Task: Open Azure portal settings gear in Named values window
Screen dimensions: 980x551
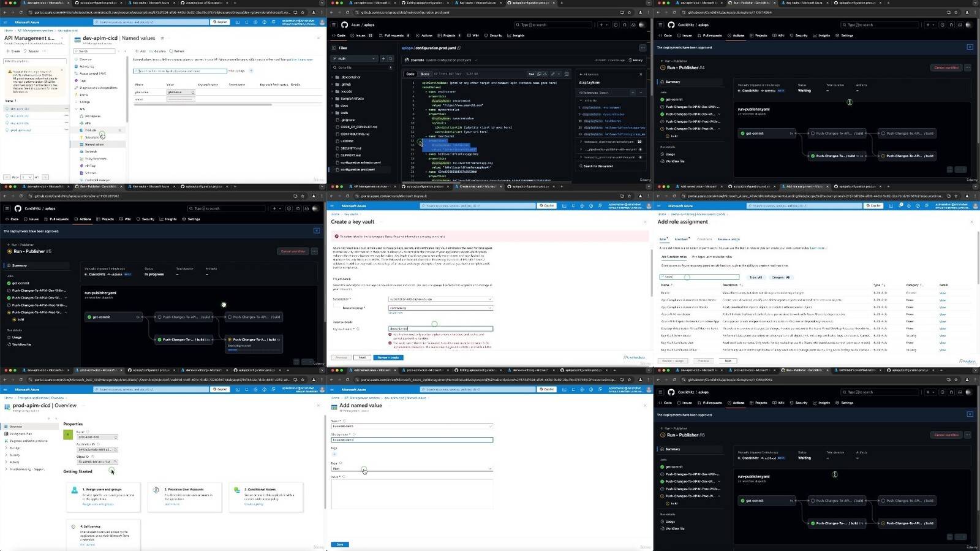Action: point(256,22)
